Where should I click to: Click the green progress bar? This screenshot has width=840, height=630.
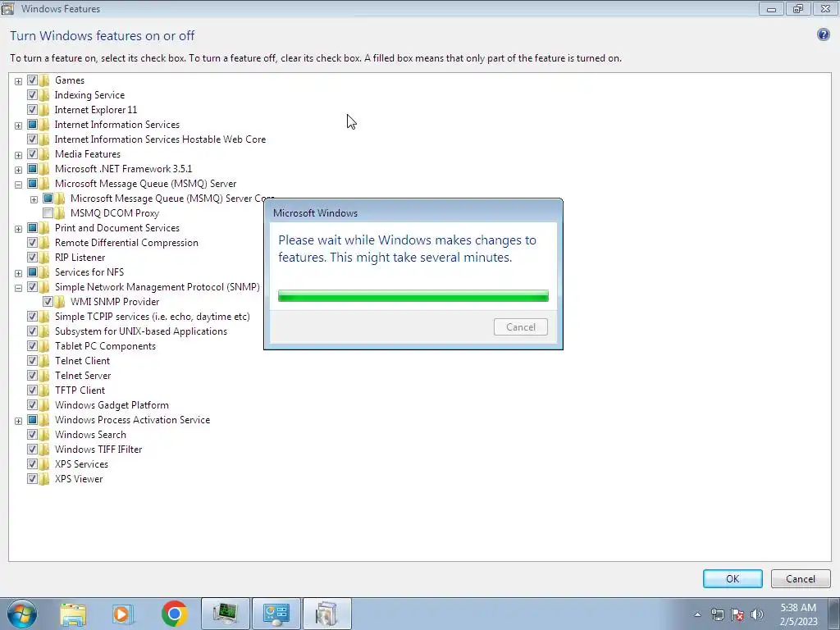[x=413, y=295]
